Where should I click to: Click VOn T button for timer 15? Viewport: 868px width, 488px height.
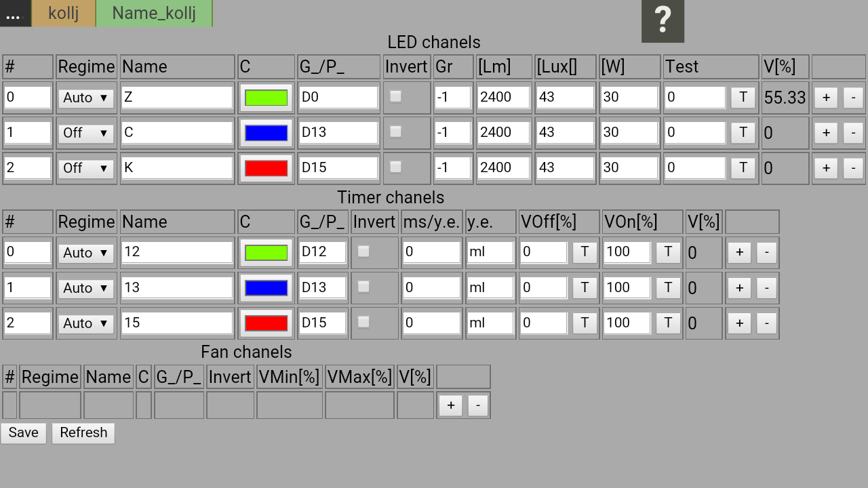tap(668, 323)
